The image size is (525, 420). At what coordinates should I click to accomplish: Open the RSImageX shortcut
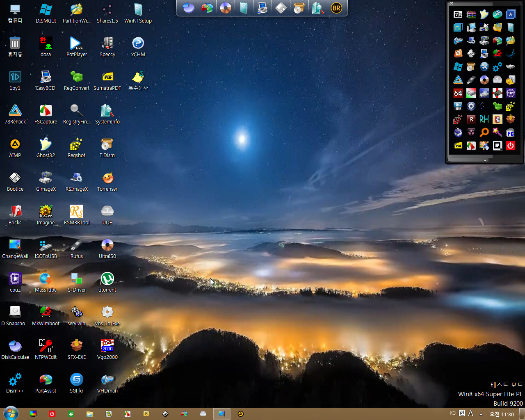click(x=77, y=182)
